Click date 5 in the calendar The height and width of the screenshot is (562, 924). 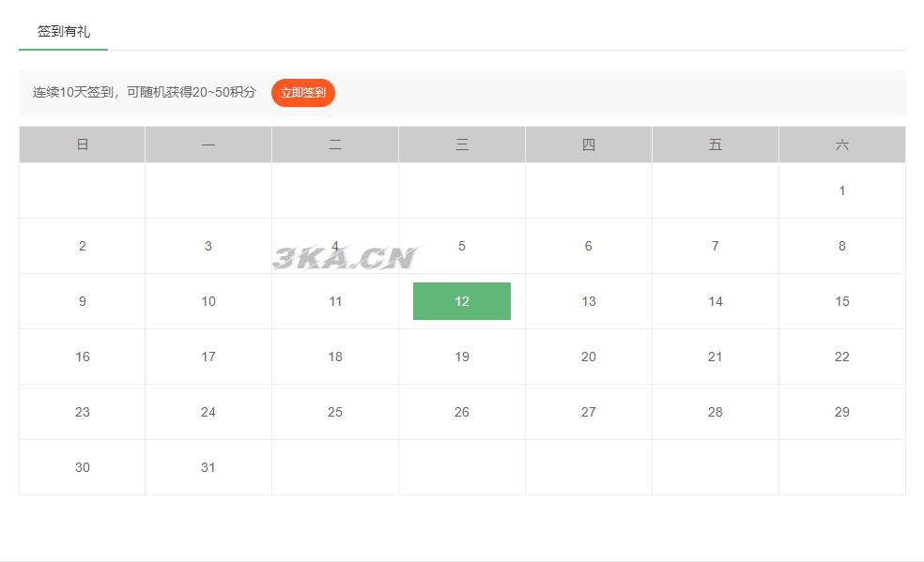pyautogui.click(x=461, y=246)
